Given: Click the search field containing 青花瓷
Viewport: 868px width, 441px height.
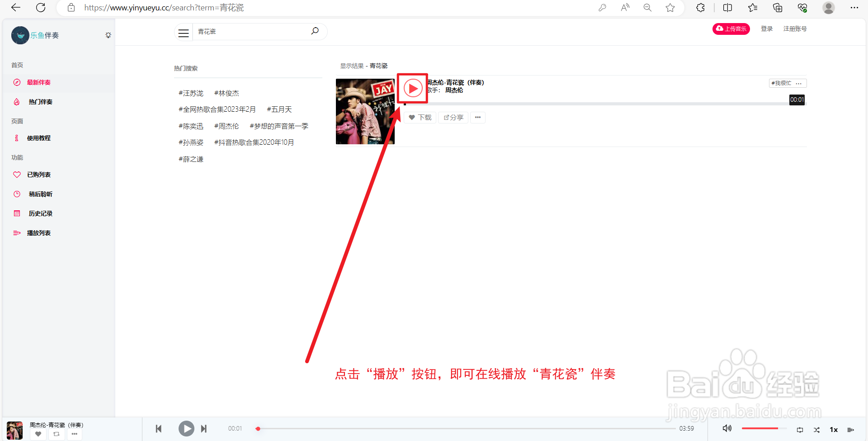Looking at the screenshot, I should point(251,32).
